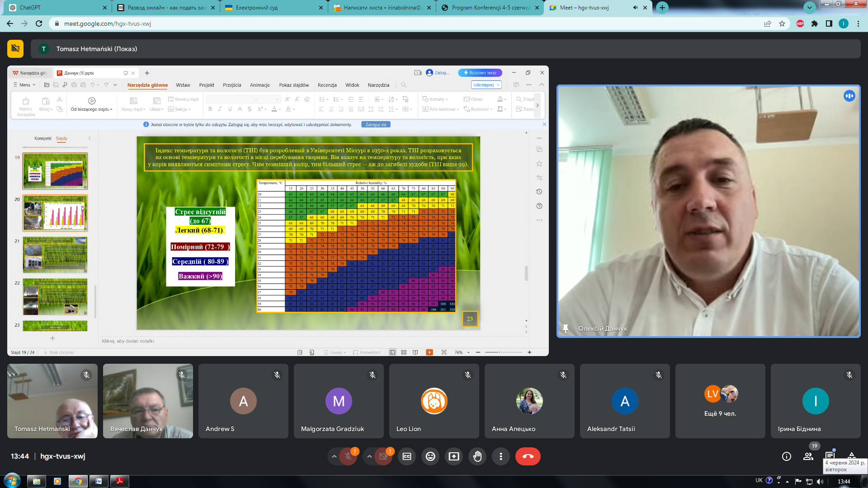868x488 pixels.
Task: Open the Windows Start button
Action: [x=12, y=480]
